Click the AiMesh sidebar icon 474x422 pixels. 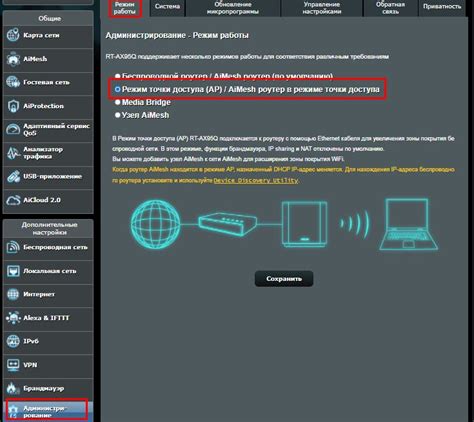point(13,59)
